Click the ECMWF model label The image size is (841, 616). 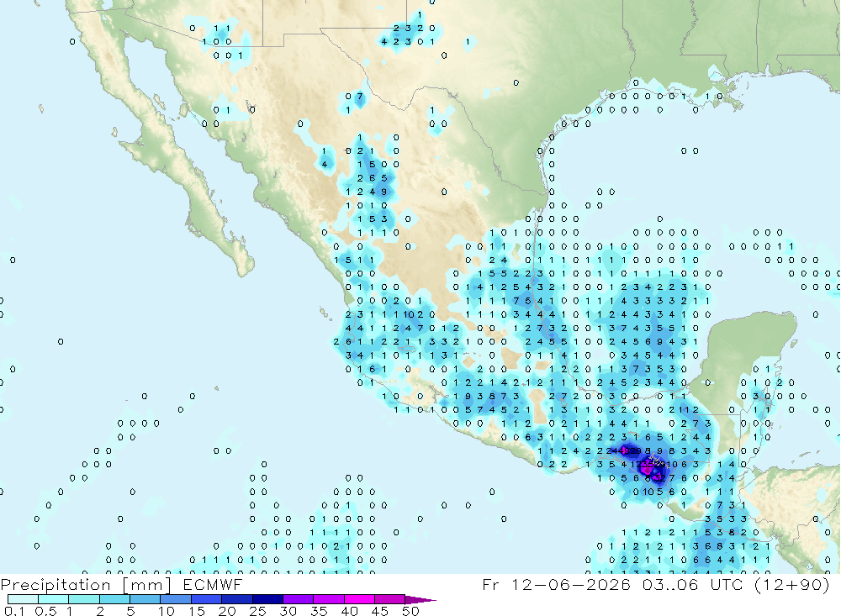(213, 584)
